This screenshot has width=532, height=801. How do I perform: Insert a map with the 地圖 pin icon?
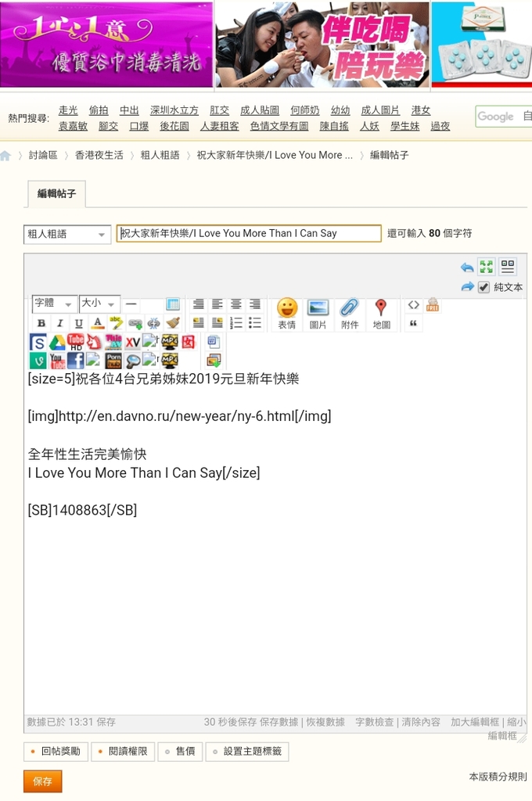[x=381, y=313]
